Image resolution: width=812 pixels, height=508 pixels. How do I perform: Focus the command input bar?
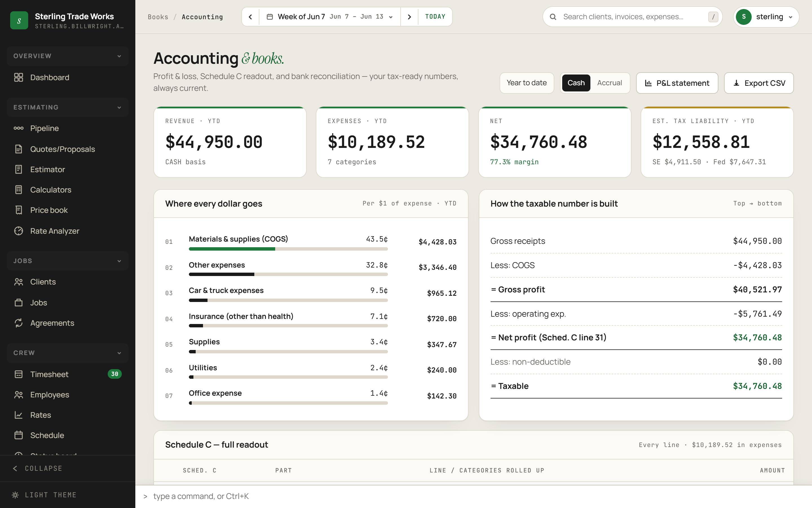click(473, 496)
